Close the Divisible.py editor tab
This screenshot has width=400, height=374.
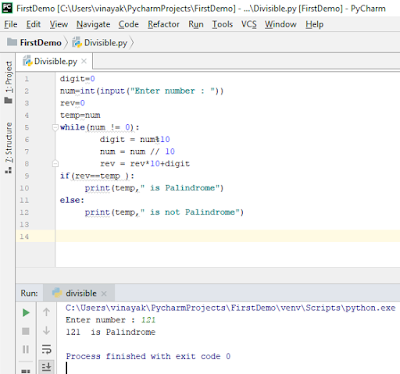84,61
